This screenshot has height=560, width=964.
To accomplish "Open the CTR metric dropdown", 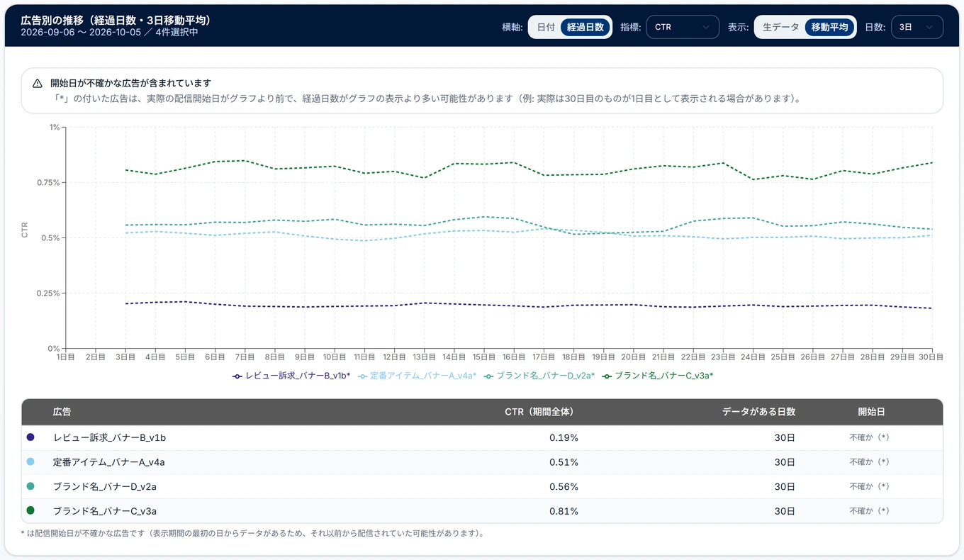I will coord(682,27).
